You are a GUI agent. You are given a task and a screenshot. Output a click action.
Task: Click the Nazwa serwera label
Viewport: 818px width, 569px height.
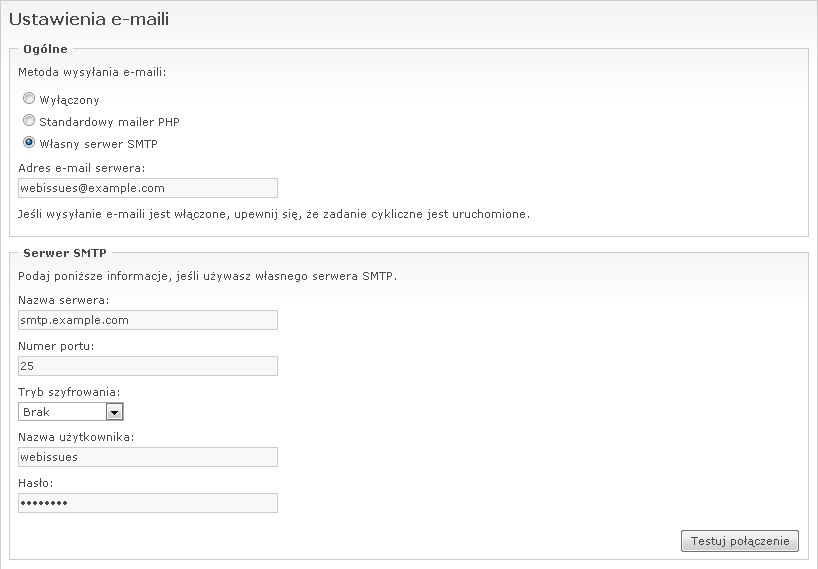pos(64,300)
